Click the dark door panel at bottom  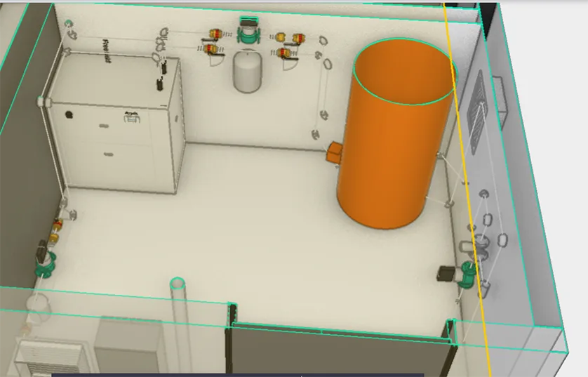[x=340, y=352]
